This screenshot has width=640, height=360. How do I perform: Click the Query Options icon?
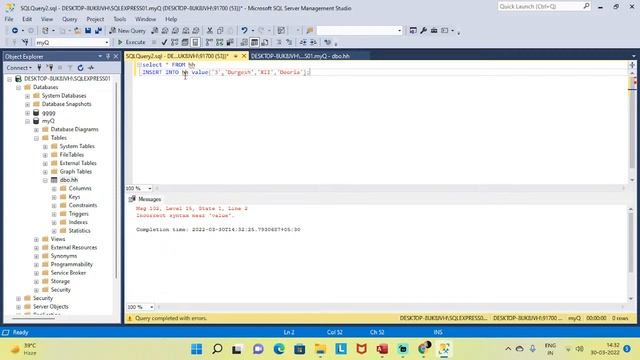[x=185, y=42]
